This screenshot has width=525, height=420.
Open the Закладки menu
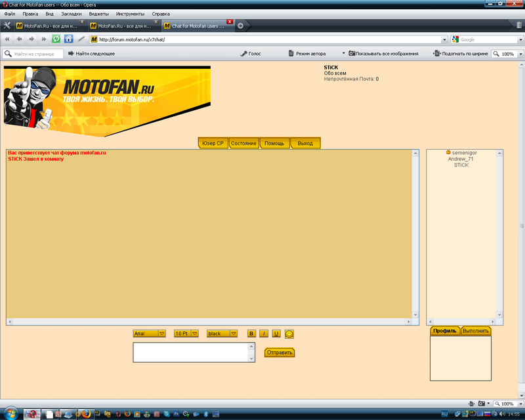72,14
